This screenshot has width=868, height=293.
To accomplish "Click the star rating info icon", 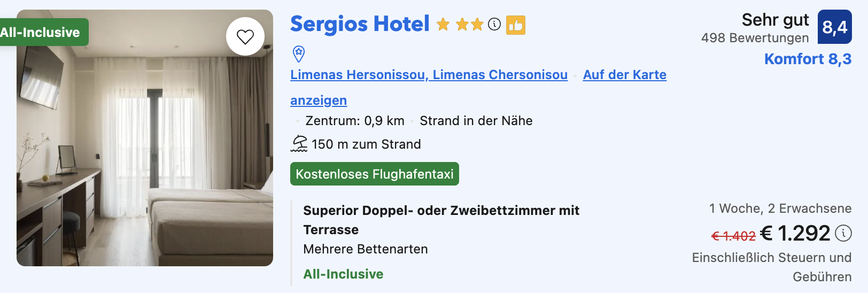I will (x=494, y=24).
